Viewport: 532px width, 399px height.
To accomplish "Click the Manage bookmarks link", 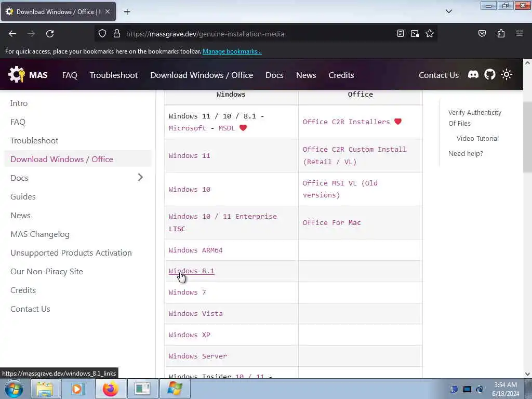I will coord(232,51).
